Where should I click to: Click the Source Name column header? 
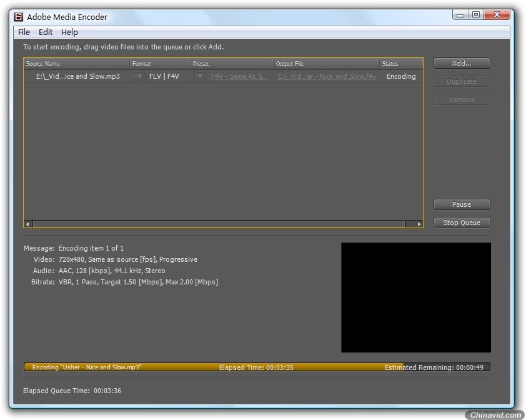(x=76, y=64)
